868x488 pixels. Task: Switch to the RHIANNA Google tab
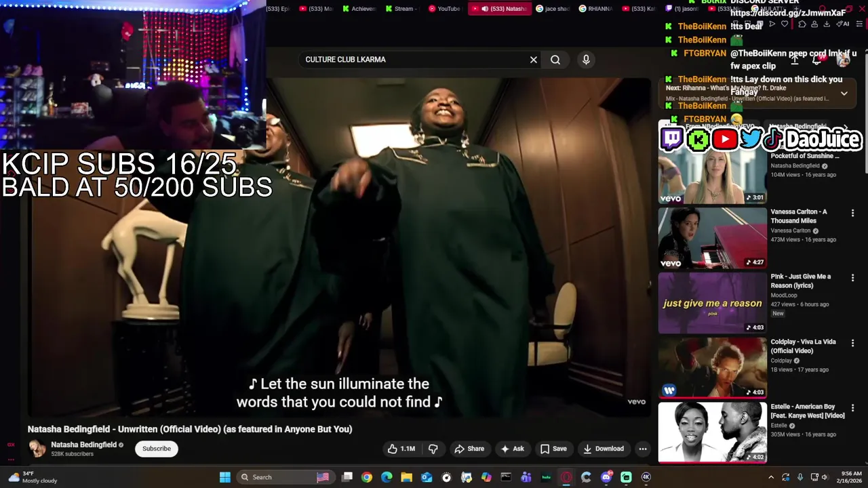tap(595, 9)
